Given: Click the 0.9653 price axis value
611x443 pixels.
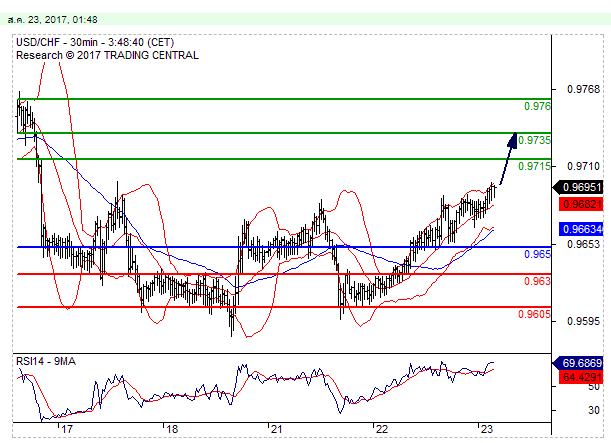Looking at the screenshot, I should click(x=583, y=244).
